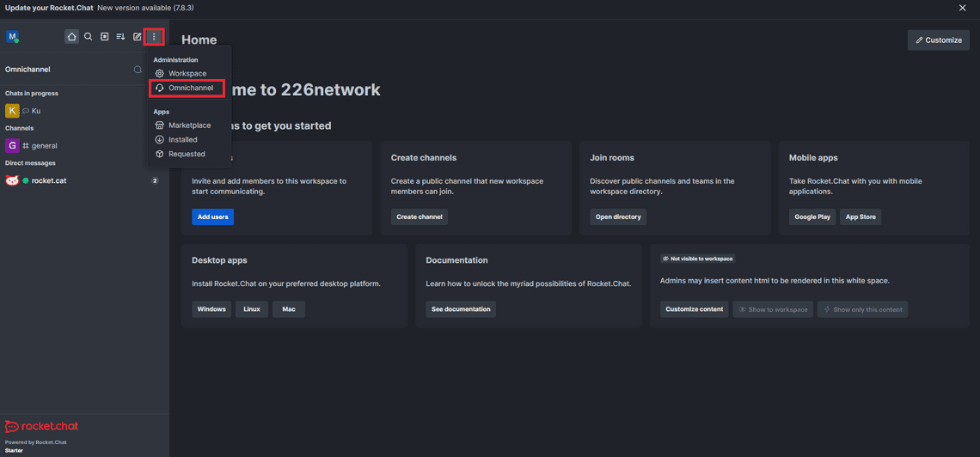Select Omnichannel from the Administration menu

pos(190,88)
